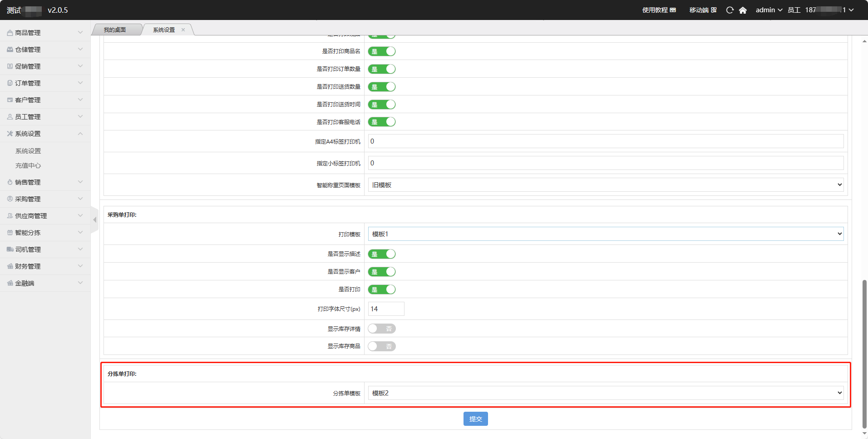Viewport: 868px width, 439px height.
Task: Switch to the 我的桌面 tab
Action: tap(115, 30)
